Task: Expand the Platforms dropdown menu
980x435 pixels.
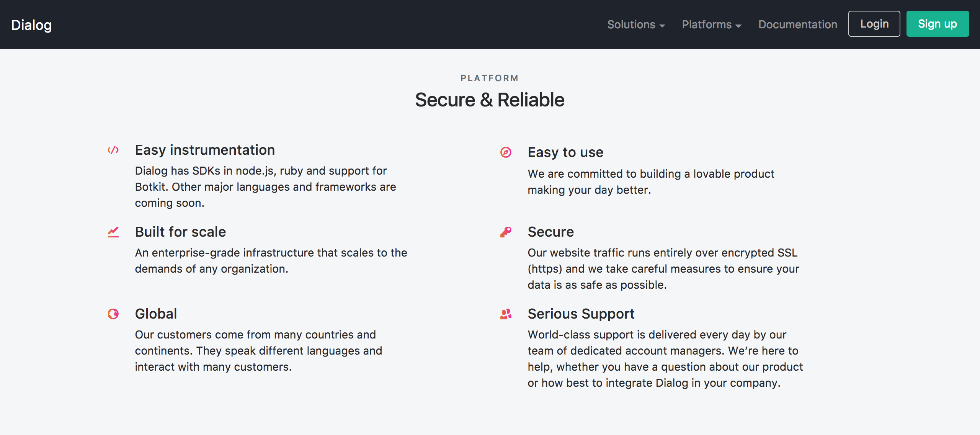Action: 712,25
